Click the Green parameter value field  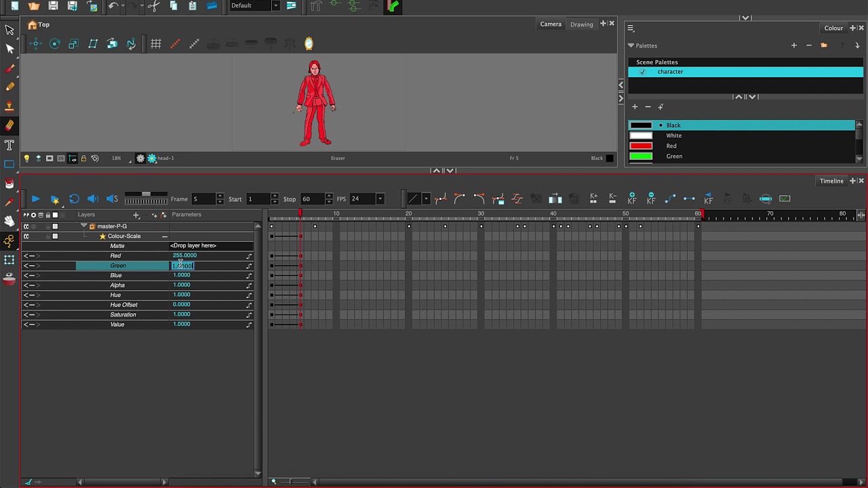183,266
